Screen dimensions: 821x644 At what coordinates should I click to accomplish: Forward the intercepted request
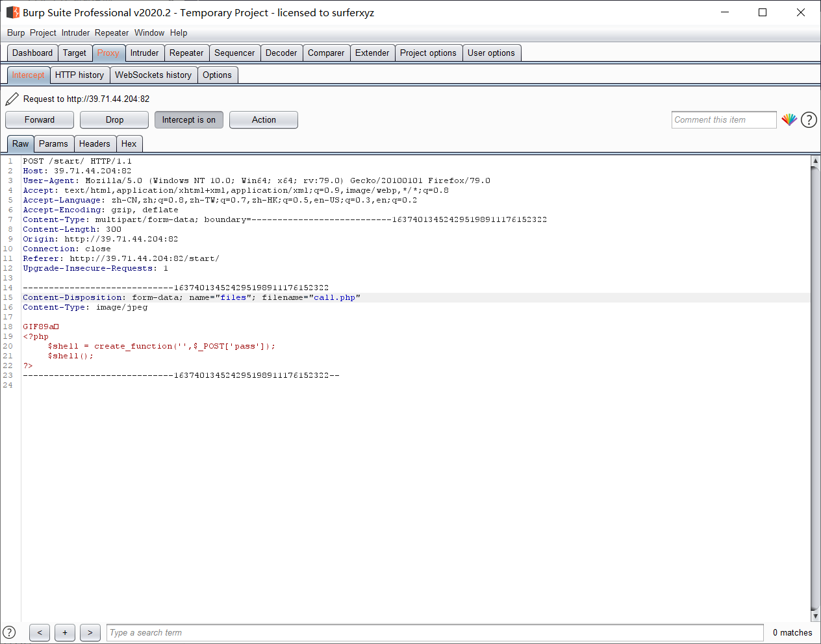pos(40,120)
